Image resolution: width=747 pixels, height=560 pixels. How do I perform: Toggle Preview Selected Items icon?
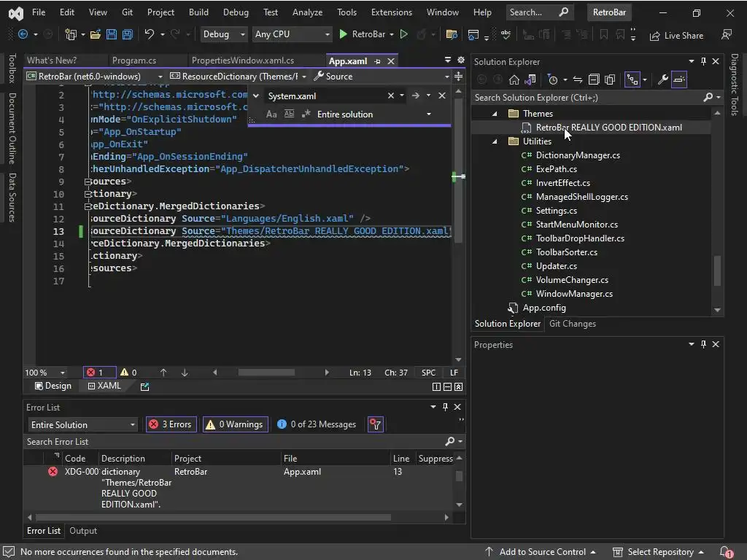[x=679, y=79]
